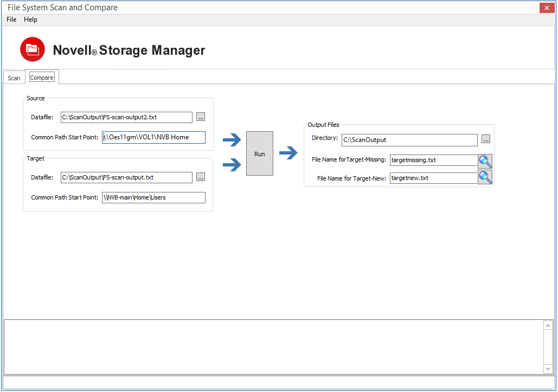Browse for the Target datafile
The height and width of the screenshot is (392, 558).
[x=201, y=177]
